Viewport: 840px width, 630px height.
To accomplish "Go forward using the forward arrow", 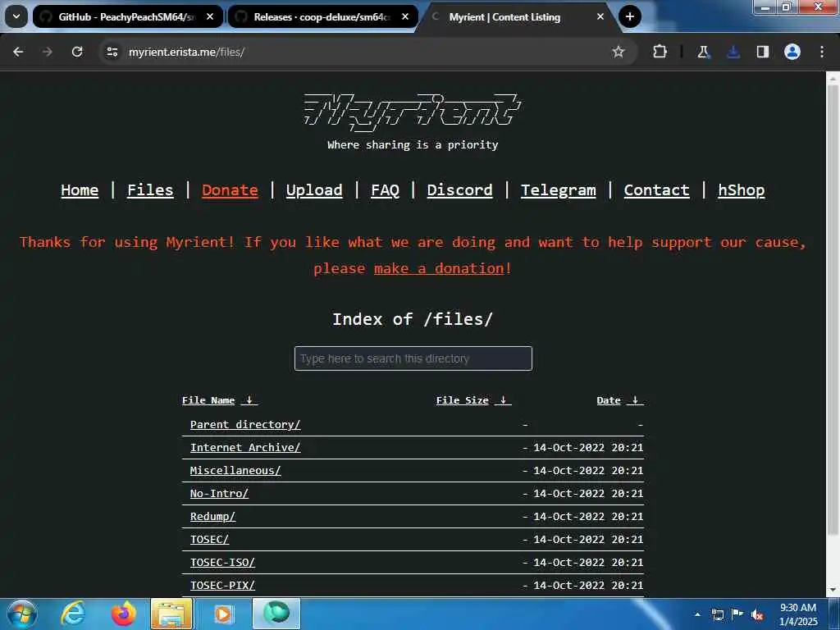I will click(x=47, y=52).
